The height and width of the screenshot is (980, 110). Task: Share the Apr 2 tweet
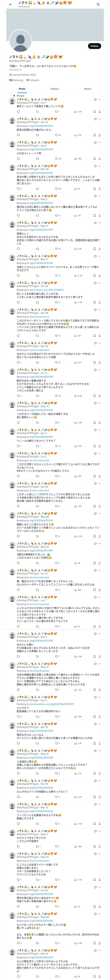coord(99,159)
